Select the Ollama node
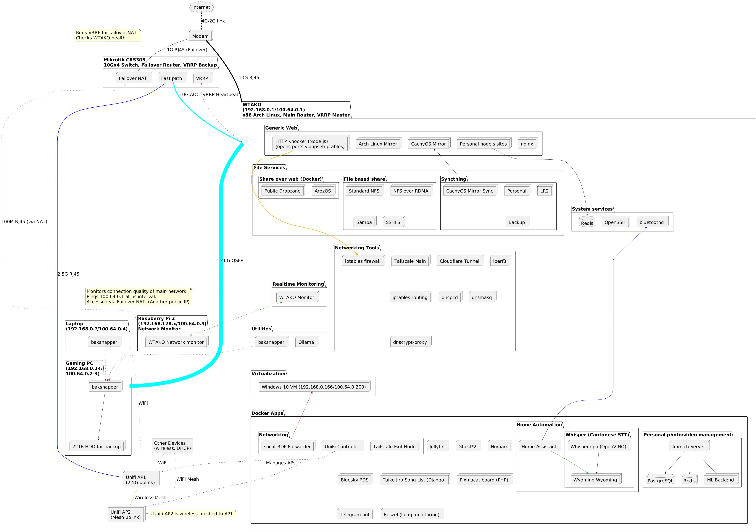756x532 pixels. pos(307,341)
